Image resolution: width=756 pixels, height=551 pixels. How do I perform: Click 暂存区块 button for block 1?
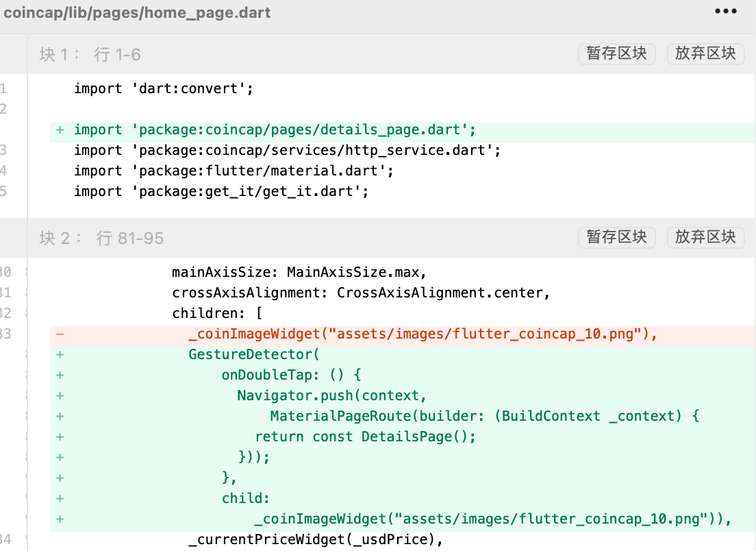(616, 53)
